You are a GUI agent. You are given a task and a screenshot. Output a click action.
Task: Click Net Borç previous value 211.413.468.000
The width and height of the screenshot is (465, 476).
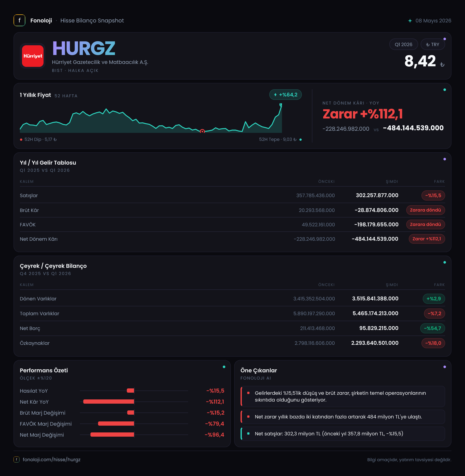point(317,328)
